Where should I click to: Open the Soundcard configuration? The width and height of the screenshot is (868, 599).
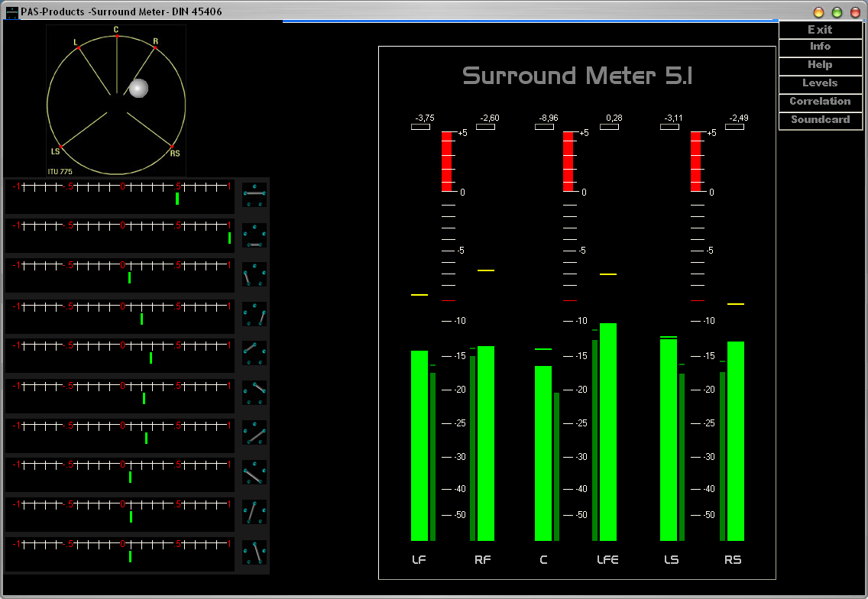820,120
